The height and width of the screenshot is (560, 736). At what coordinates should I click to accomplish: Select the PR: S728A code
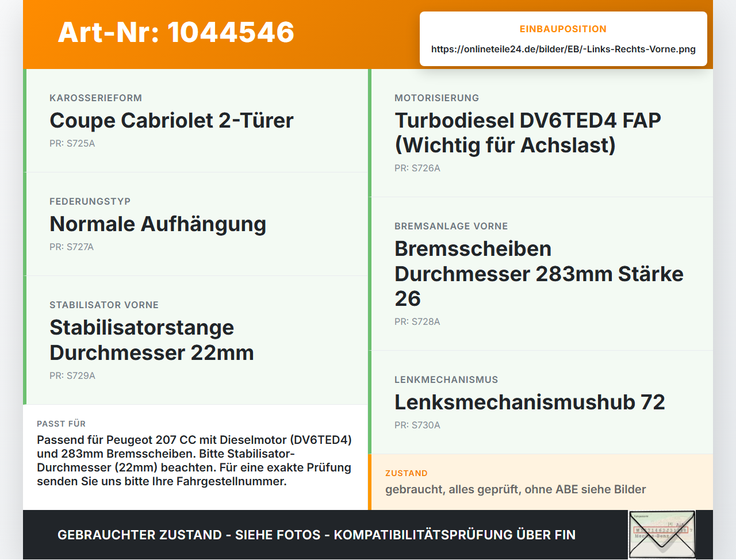[x=417, y=321]
